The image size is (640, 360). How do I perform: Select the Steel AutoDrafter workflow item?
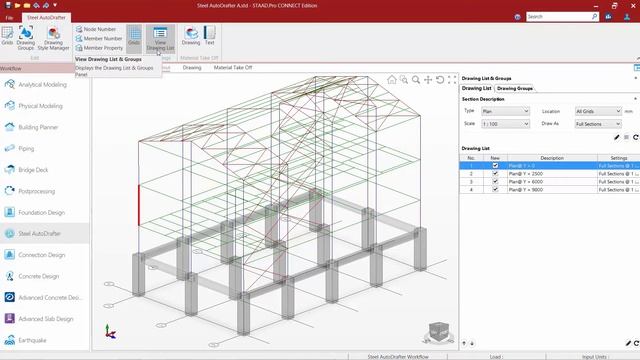45,233
